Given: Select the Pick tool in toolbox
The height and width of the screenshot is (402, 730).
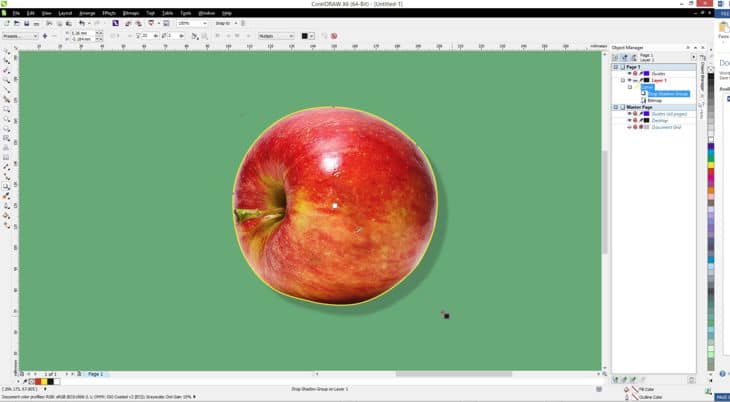Looking at the screenshot, I should [x=7, y=51].
